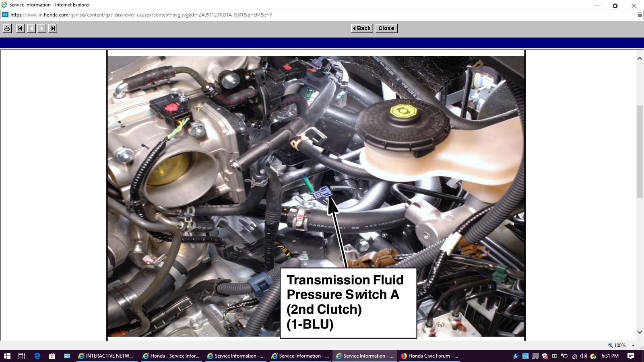Switch to the INTERACTIVE NETW... taskbar window
Screen dimensions: 644x362
pos(105,356)
